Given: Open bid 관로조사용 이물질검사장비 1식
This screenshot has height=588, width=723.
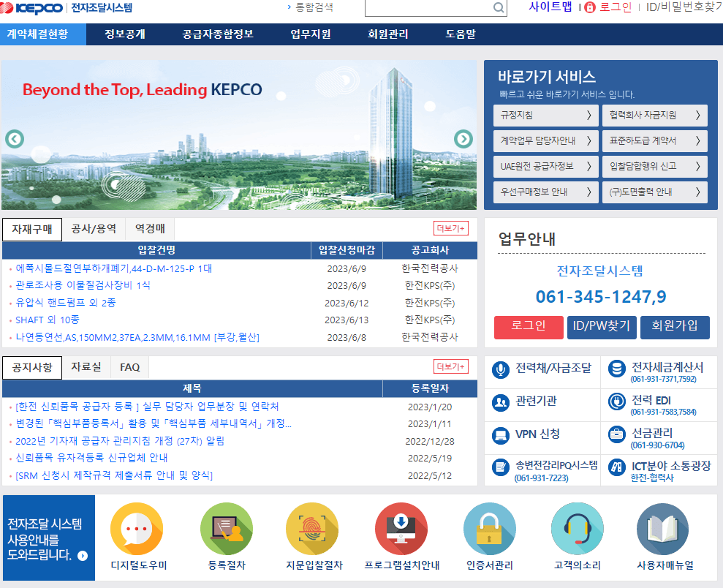Looking at the screenshot, I should [x=83, y=285].
